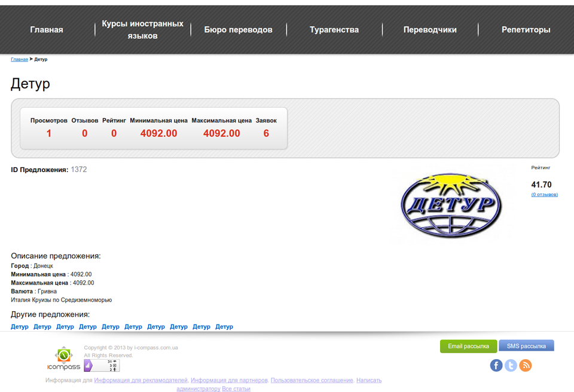Image resolution: width=574 pixels, height=392 pixels.
Task: Open the Facebook social icon
Action: 496,365
